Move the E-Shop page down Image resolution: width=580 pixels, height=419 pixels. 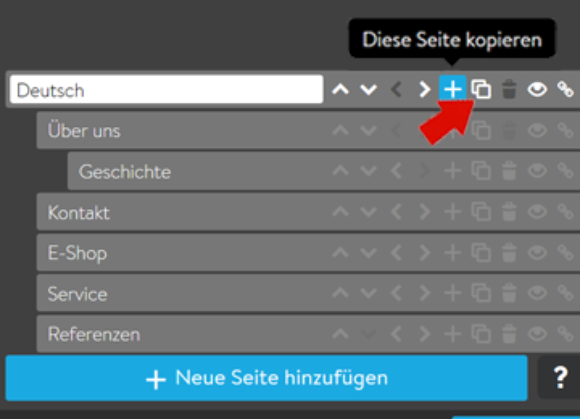coord(368,253)
